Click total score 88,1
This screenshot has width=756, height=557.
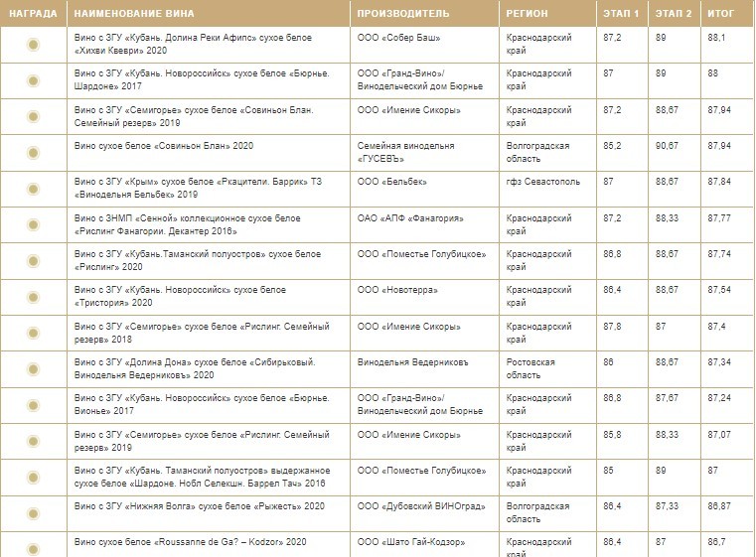716,38
